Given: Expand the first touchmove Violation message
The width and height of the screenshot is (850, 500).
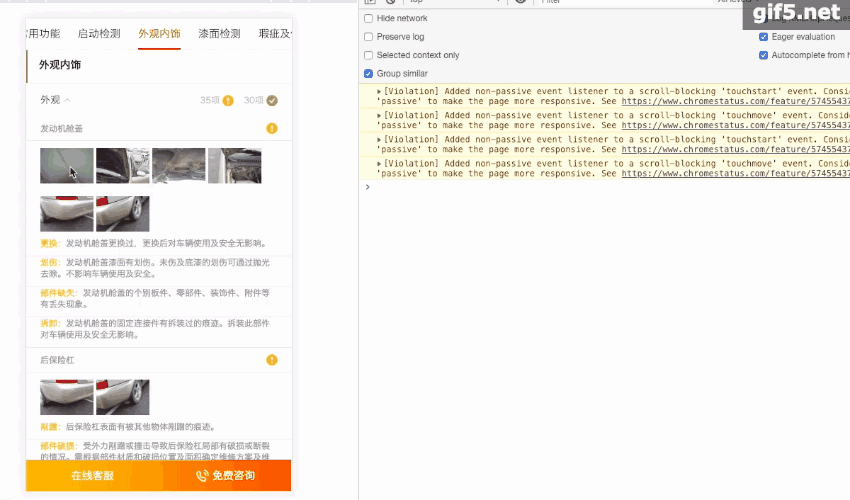Looking at the screenshot, I should click(x=379, y=116).
